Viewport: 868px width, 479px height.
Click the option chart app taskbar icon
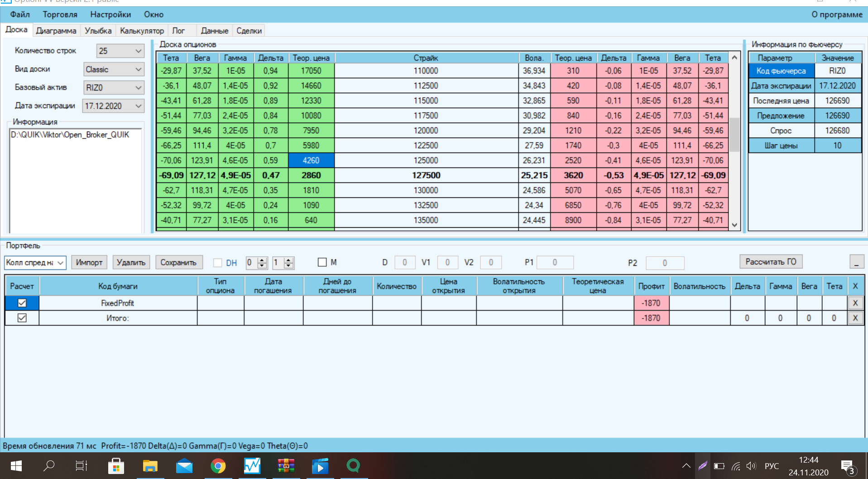(252, 465)
